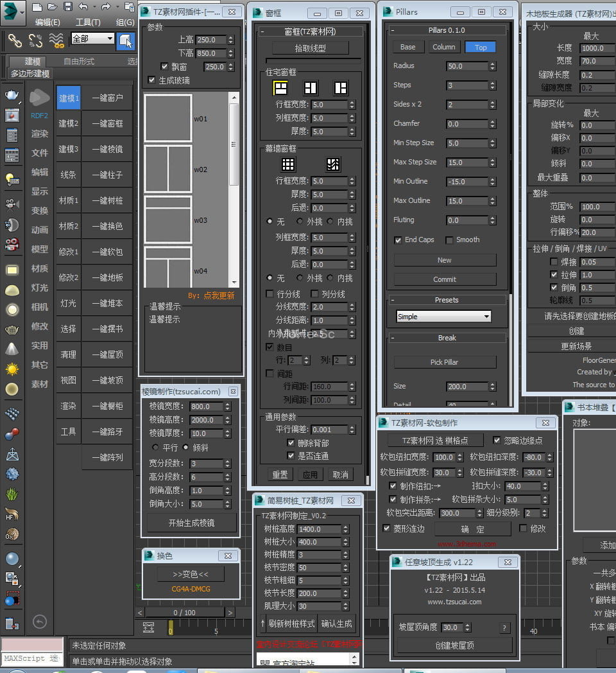Select the first residential window frame layout icon

pos(280,88)
